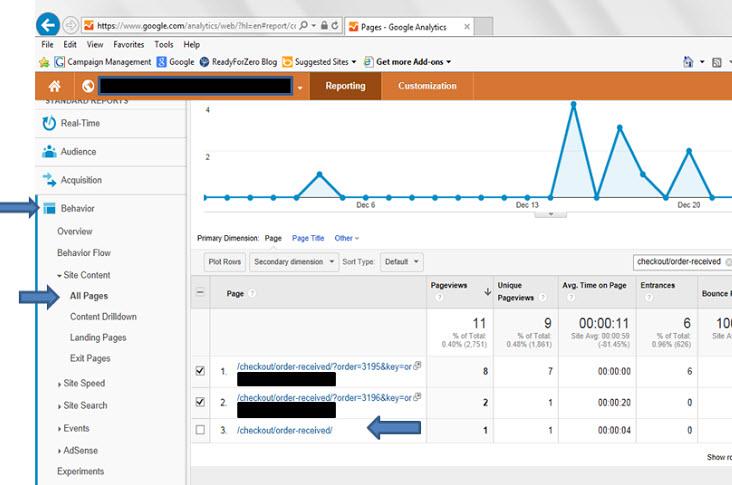Check row 3 /checkout/order-received/ checkbox

200,430
